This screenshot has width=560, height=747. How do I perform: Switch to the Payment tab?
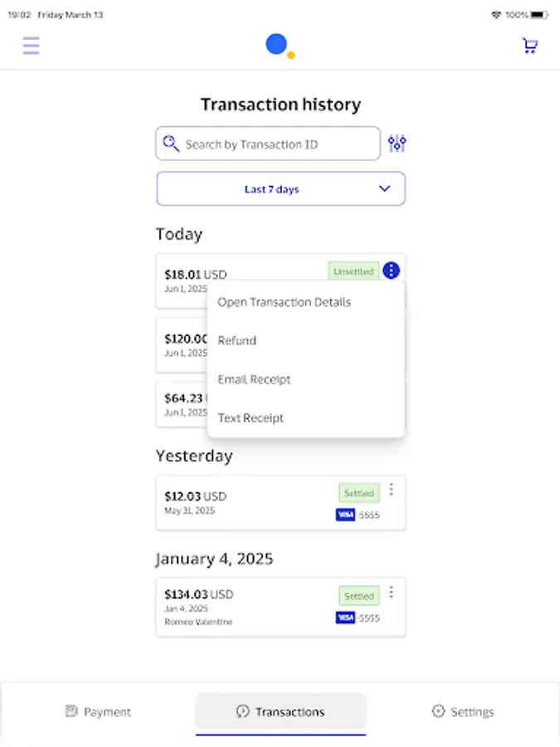(x=98, y=712)
